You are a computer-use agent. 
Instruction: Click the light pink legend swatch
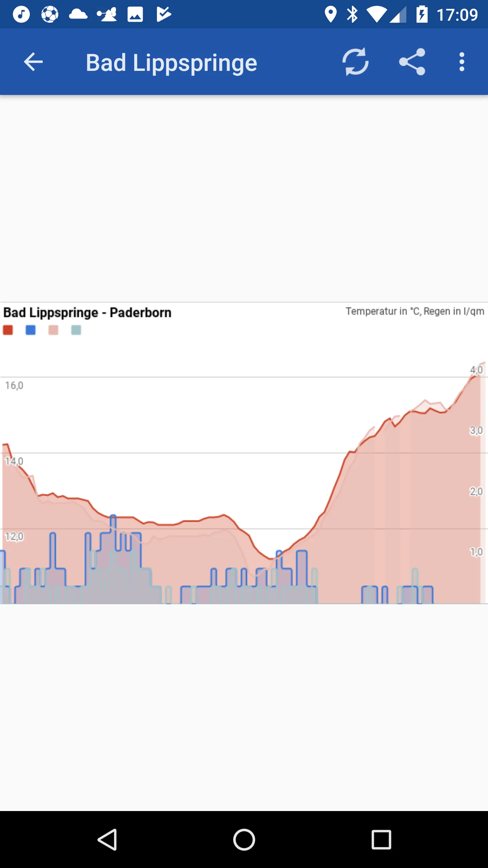pyautogui.click(x=53, y=330)
